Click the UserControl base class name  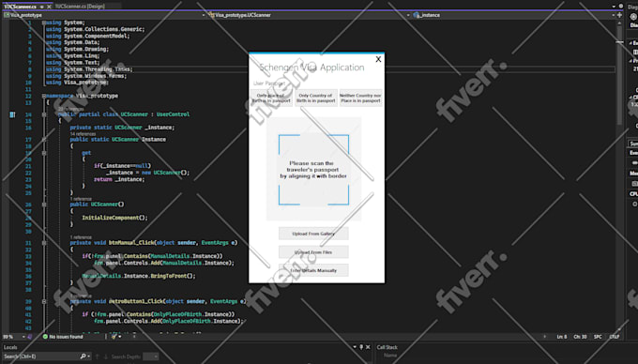tap(173, 114)
